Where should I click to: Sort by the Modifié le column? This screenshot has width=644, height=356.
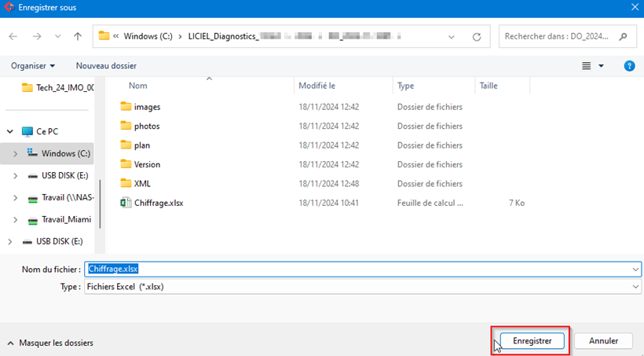[x=317, y=86]
